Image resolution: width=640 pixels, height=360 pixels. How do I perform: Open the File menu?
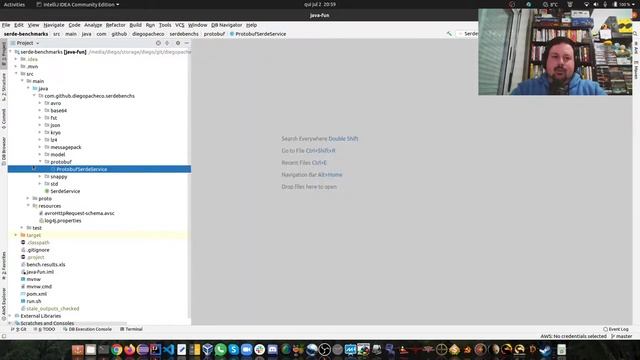coord(6,25)
